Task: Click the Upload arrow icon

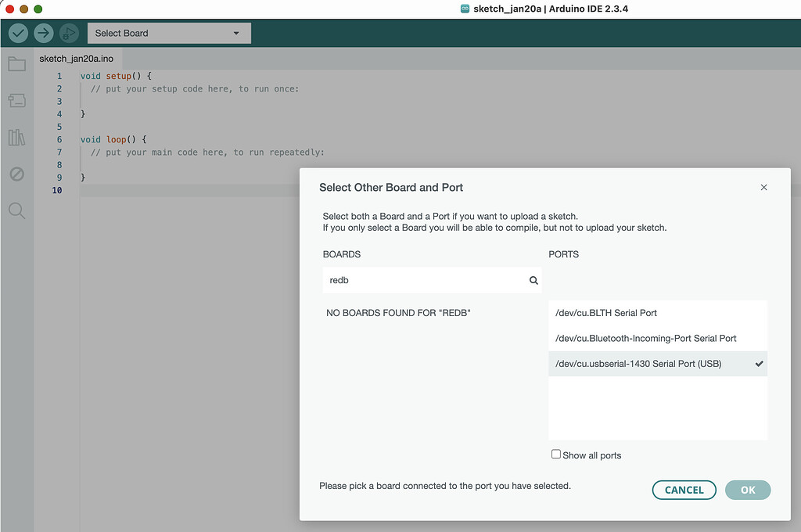Action: (x=43, y=33)
